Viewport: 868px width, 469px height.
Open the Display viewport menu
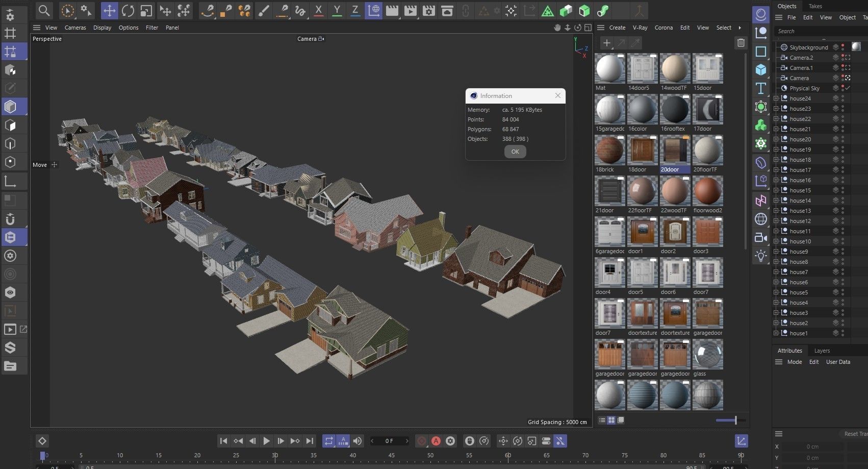(x=102, y=28)
